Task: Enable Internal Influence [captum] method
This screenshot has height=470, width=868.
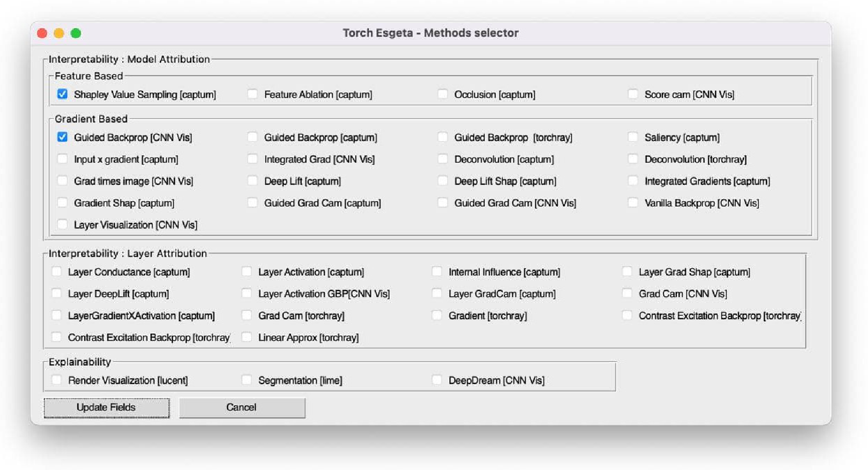Action: click(437, 272)
